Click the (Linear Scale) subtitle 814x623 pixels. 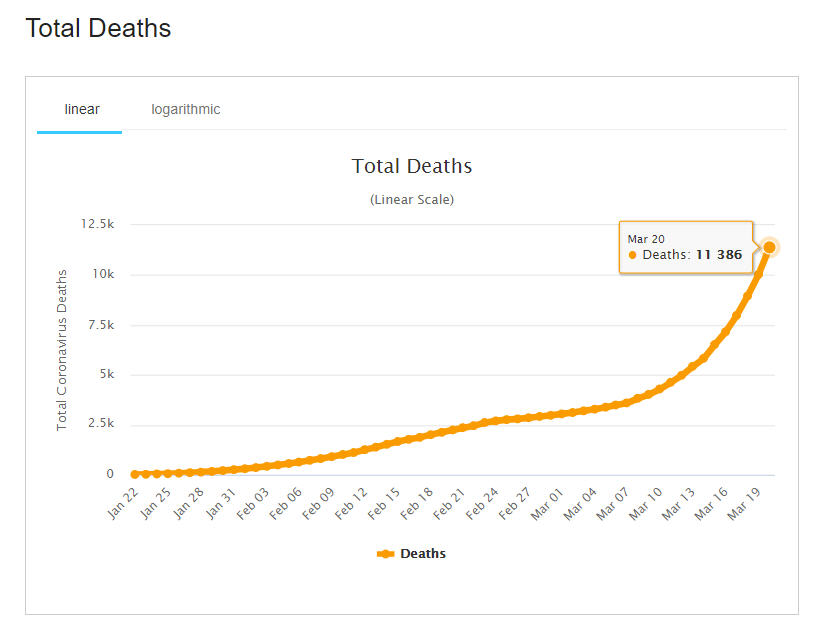(x=412, y=199)
